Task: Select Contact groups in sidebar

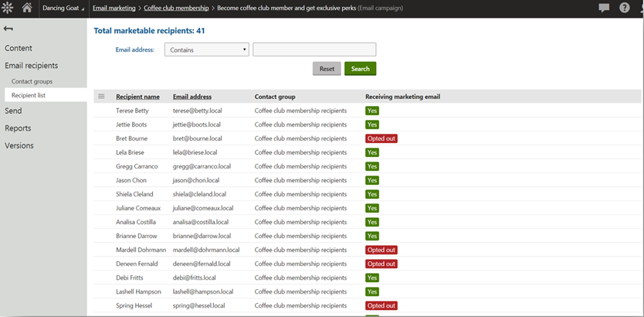Action: (x=32, y=81)
